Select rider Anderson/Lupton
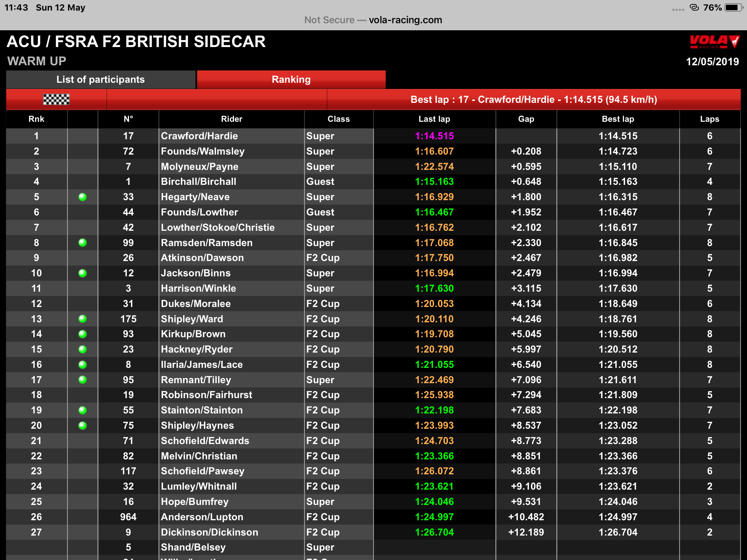 pyautogui.click(x=202, y=517)
